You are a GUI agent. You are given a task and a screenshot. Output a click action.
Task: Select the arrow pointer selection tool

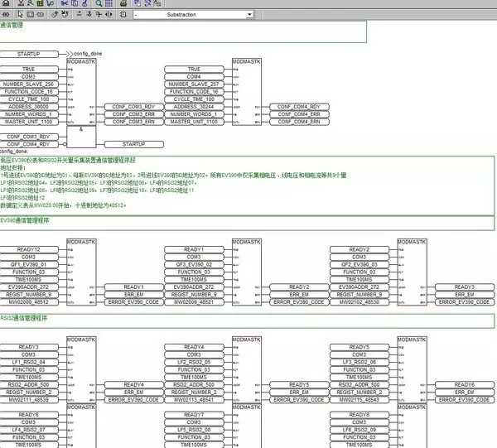(20, 15)
